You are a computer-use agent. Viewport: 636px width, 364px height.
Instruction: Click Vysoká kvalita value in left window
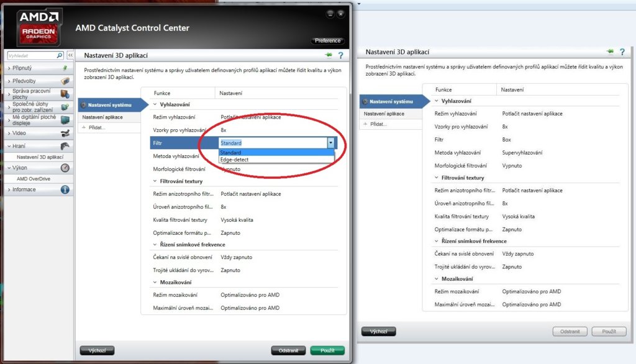pos(237,220)
